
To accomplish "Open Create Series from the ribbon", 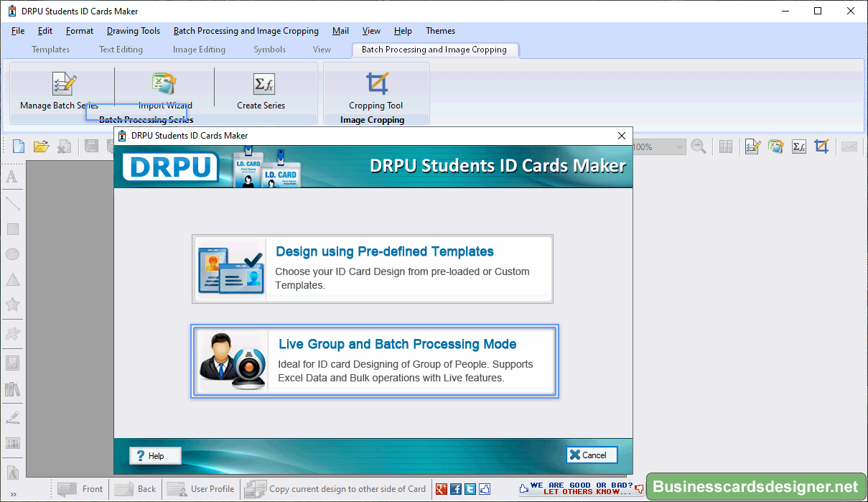I will [x=262, y=91].
